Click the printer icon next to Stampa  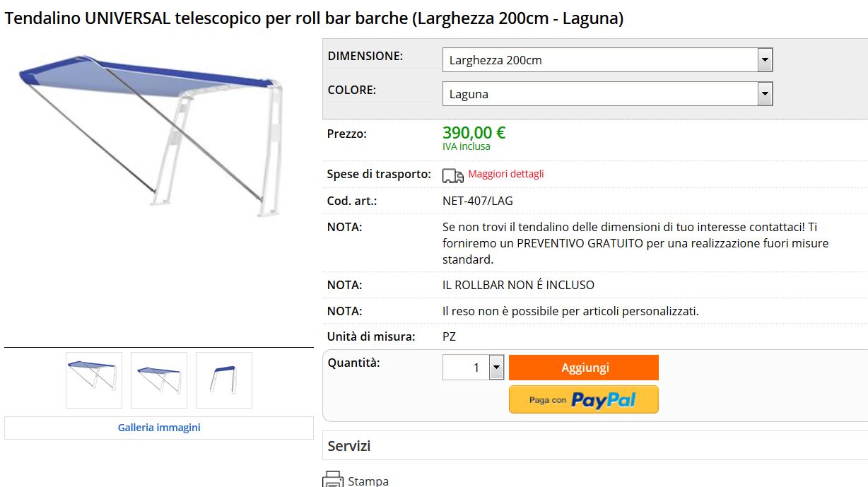[333, 479]
